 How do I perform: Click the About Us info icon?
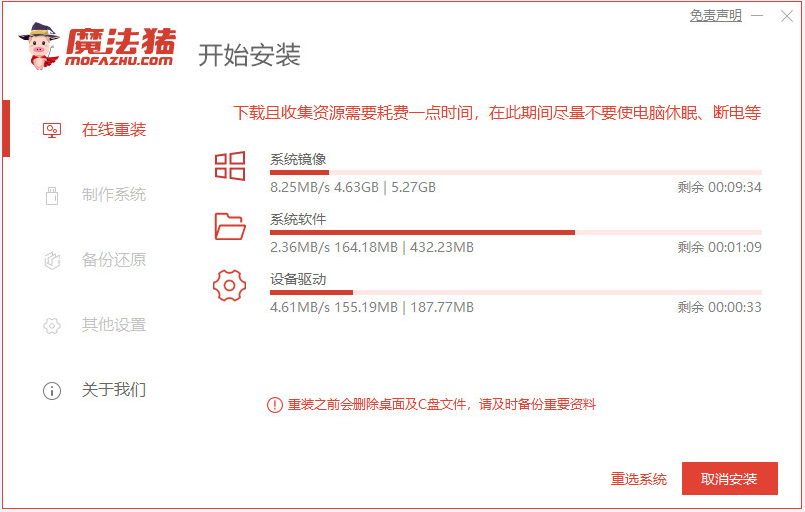(x=52, y=390)
